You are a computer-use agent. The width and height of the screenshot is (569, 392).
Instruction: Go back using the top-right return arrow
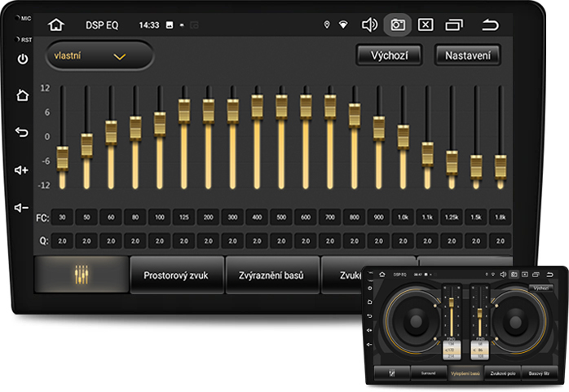(x=490, y=24)
